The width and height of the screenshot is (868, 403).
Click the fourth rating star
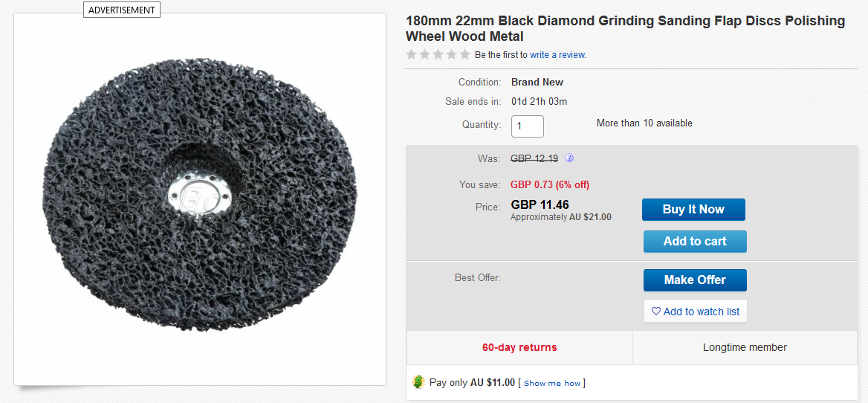tap(451, 54)
